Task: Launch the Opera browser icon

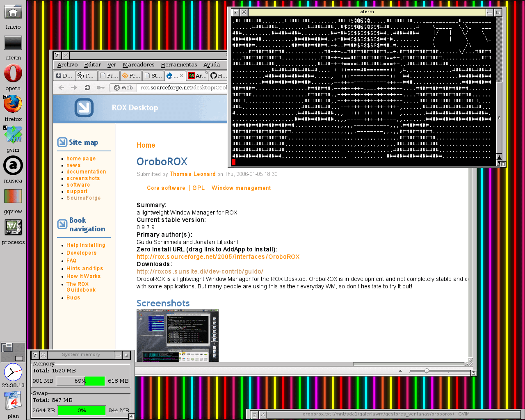Action: click(x=13, y=74)
